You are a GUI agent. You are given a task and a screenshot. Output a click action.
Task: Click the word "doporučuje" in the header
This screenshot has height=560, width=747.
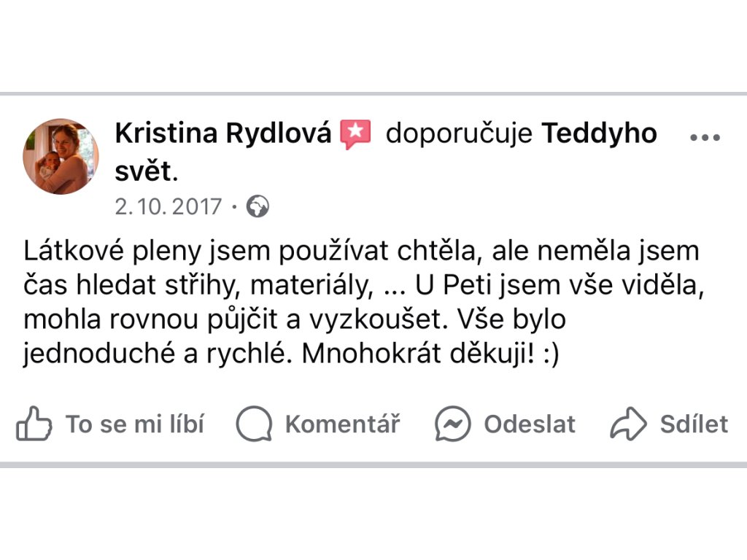[459, 134]
